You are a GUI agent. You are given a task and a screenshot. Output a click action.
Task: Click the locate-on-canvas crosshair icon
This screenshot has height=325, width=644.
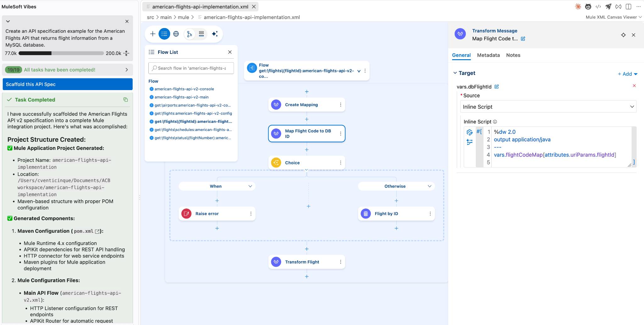(x=623, y=35)
